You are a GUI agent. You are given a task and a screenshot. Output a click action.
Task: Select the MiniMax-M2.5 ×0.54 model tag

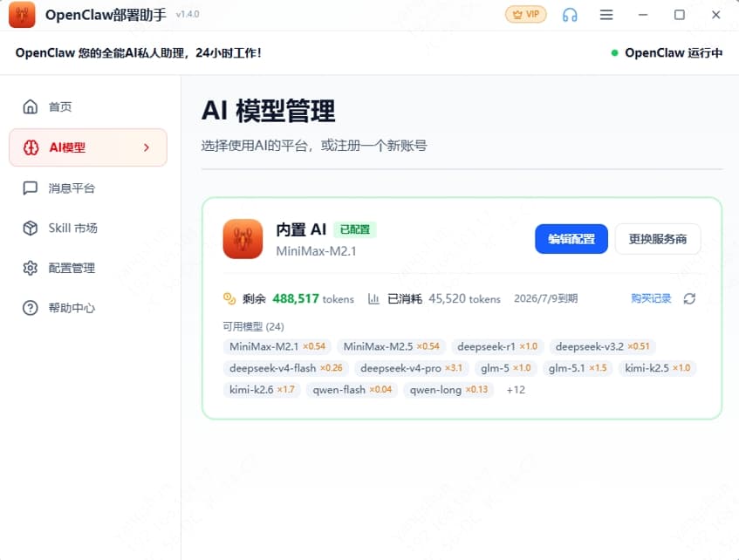(391, 346)
